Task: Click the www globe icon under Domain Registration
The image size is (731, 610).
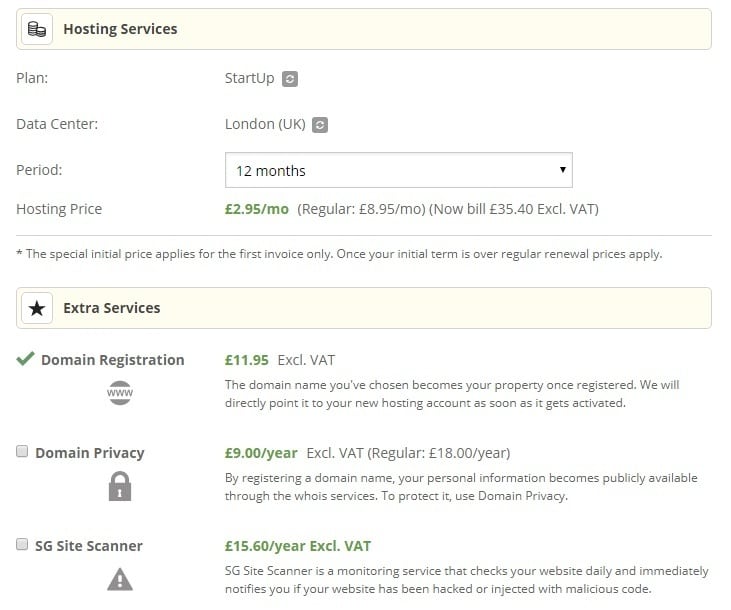Action: tap(120, 393)
